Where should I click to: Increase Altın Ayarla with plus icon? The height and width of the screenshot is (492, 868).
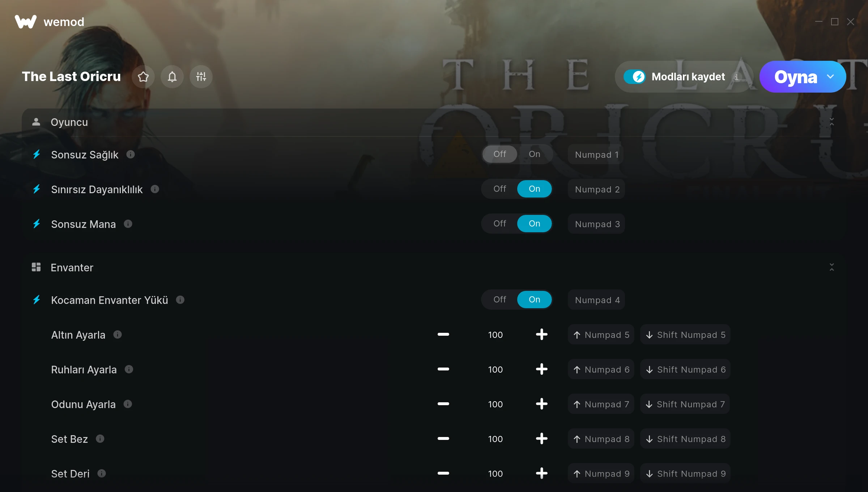click(541, 335)
